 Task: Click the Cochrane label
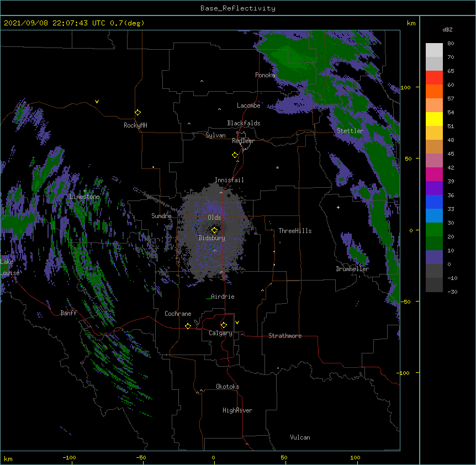178,314
